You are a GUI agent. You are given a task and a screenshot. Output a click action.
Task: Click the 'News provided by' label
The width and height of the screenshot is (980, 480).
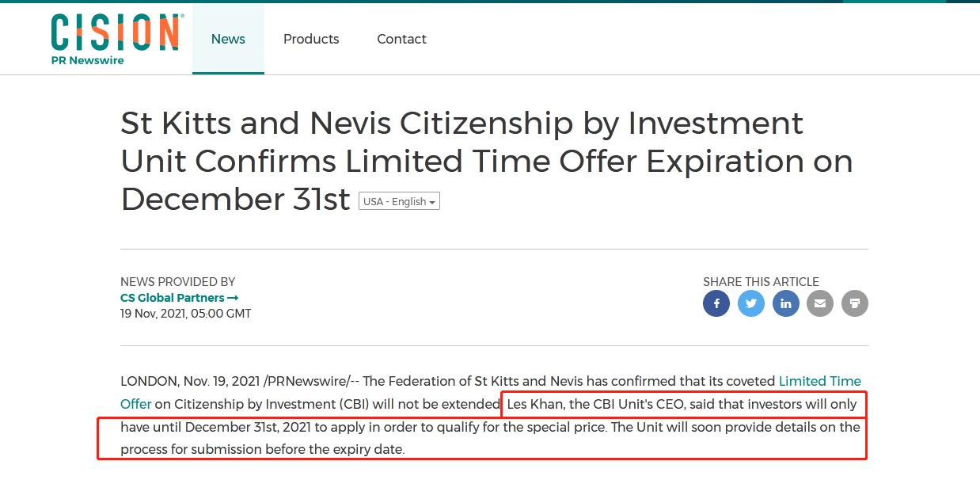tap(177, 281)
